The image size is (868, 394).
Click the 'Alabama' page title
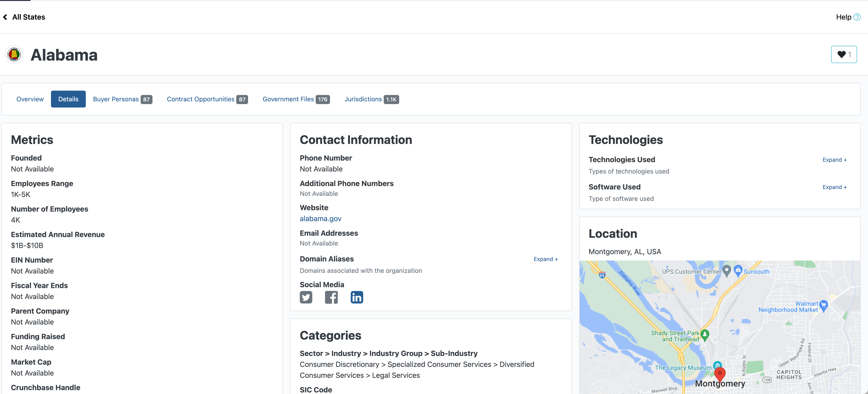coord(64,55)
